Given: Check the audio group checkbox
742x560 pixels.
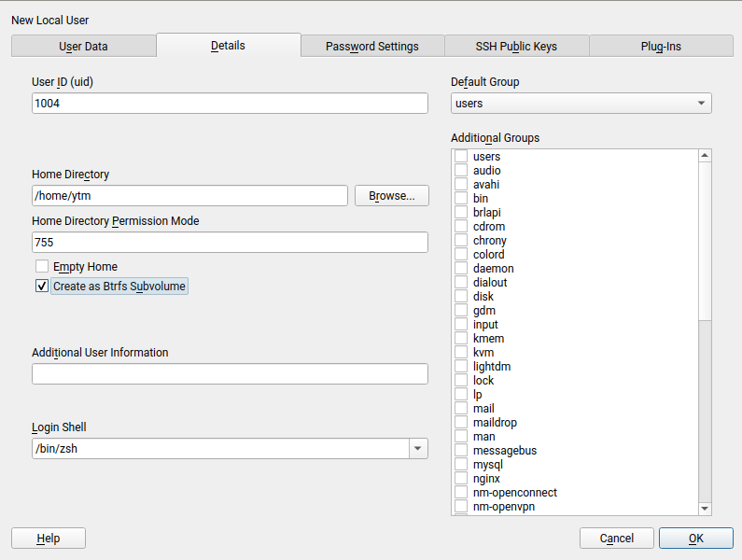Looking at the screenshot, I should tap(461, 171).
